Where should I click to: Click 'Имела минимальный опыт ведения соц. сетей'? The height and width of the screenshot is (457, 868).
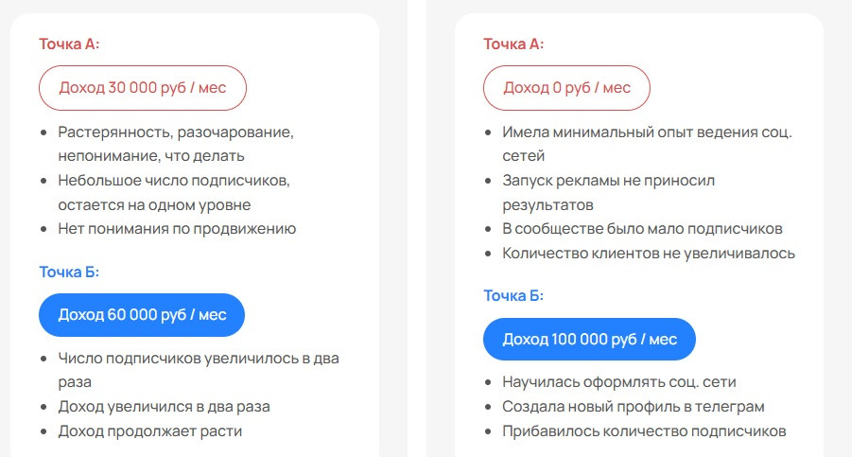coord(647,132)
